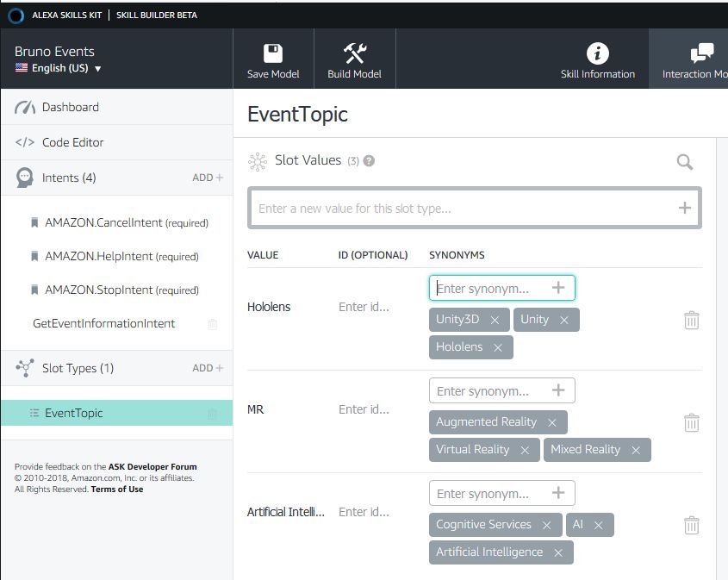Remove the Augmented Reality synonym tag
The width and height of the screenshot is (728, 580).
[x=552, y=422]
